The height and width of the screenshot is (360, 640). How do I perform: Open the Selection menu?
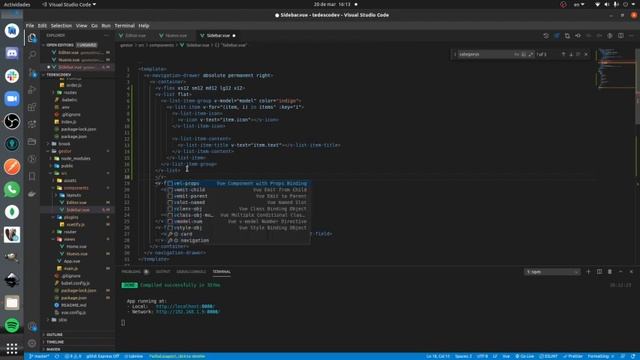(x=61, y=25)
